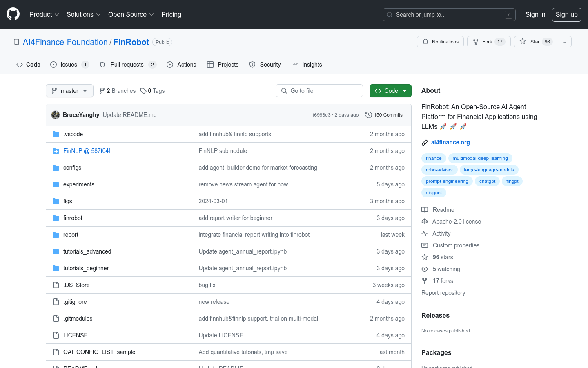Open the AI4Finance-Foundation owner link
The width and height of the screenshot is (588, 368).
tap(65, 42)
